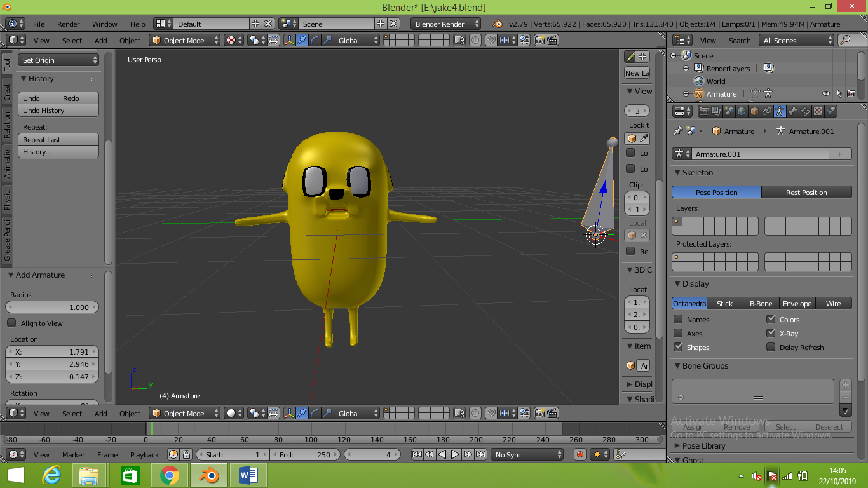Screen dimensions: 868x488
Task: Open the Set Origin dropdown
Action: (x=58, y=60)
